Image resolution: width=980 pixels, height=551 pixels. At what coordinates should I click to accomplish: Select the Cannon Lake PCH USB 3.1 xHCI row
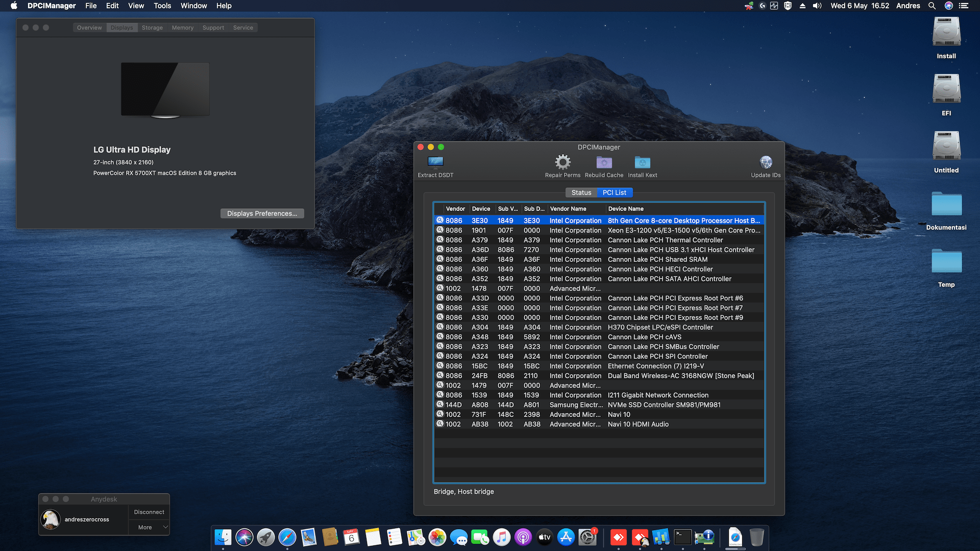[599, 249]
